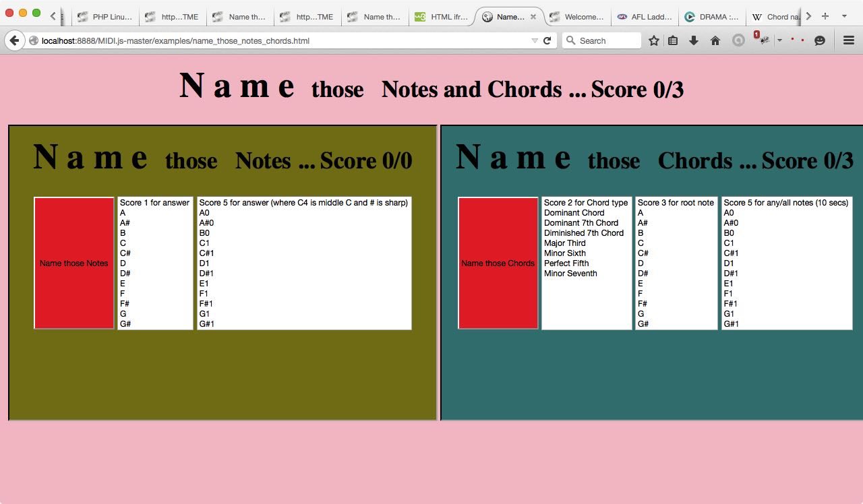Click the red Name those Notes button
This screenshot has width=863, height=504.
coord(74,263)
